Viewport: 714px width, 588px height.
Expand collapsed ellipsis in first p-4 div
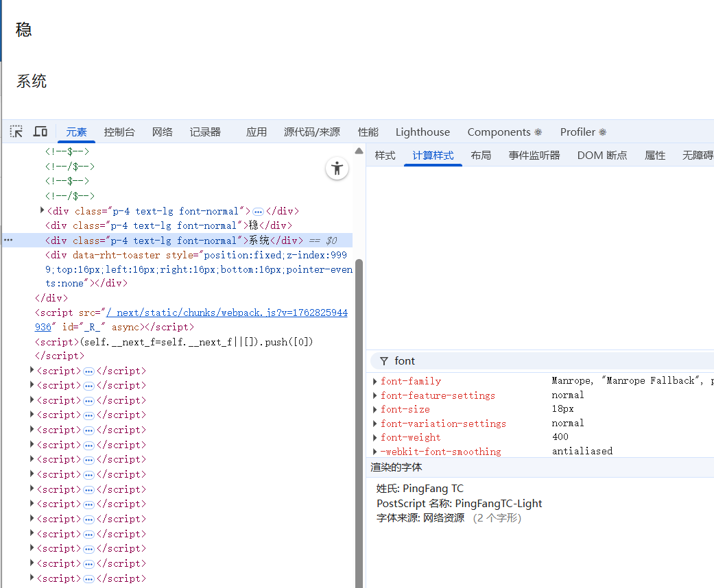pyautogui.click(x=258, y=212)
